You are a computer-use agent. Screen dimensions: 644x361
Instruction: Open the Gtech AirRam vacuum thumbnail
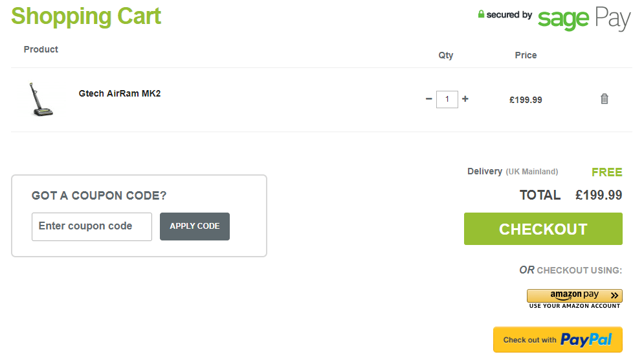pyautogui.click(x=41, y=100)
